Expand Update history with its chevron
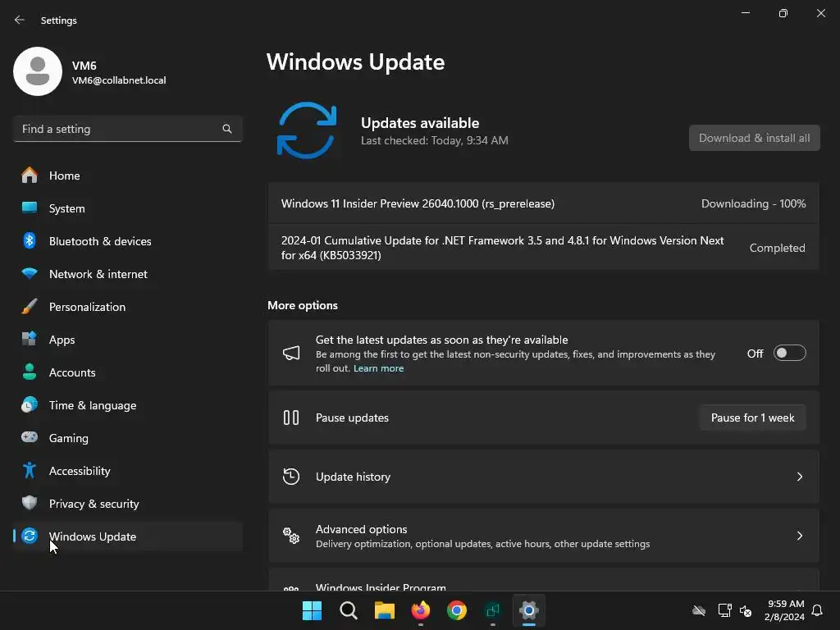This screenshot has height=630, width=840. click(x=799, y=477)
